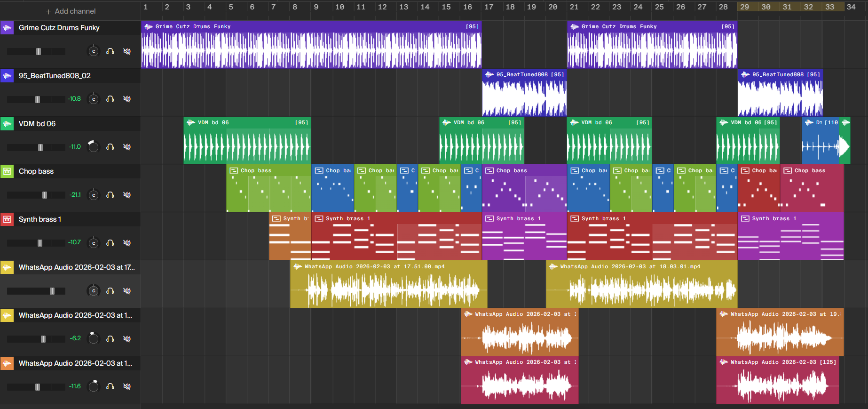Click pan knob on Synth brass 1 track
The image size is (868, 409).
(94, 243)
